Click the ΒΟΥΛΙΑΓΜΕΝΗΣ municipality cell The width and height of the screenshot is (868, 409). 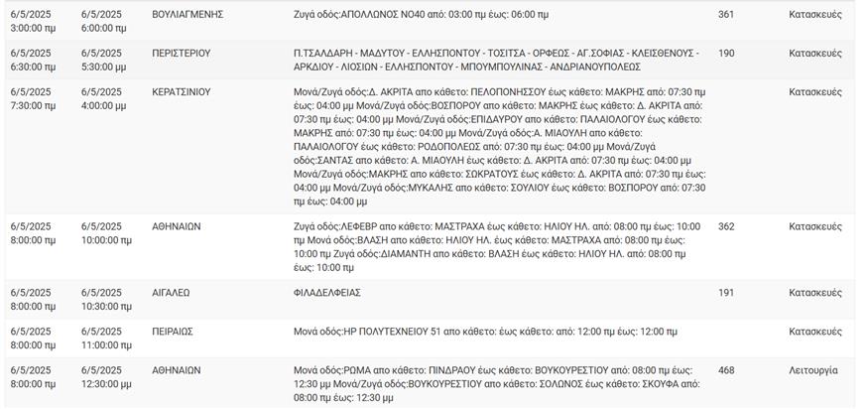[187, 15]
